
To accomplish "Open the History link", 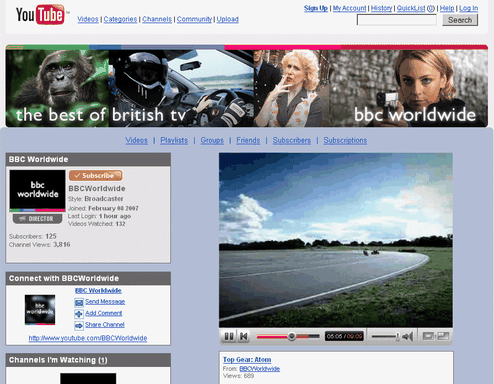I will click(x=381, y=8).
